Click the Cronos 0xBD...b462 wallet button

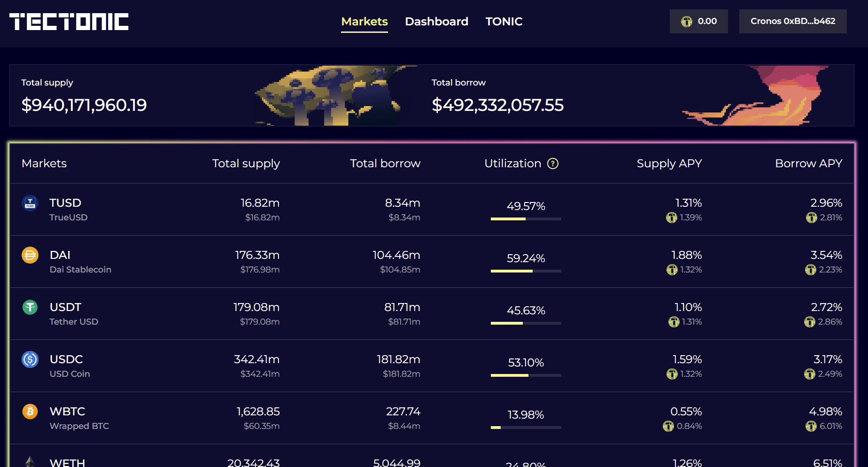(792, 21)
